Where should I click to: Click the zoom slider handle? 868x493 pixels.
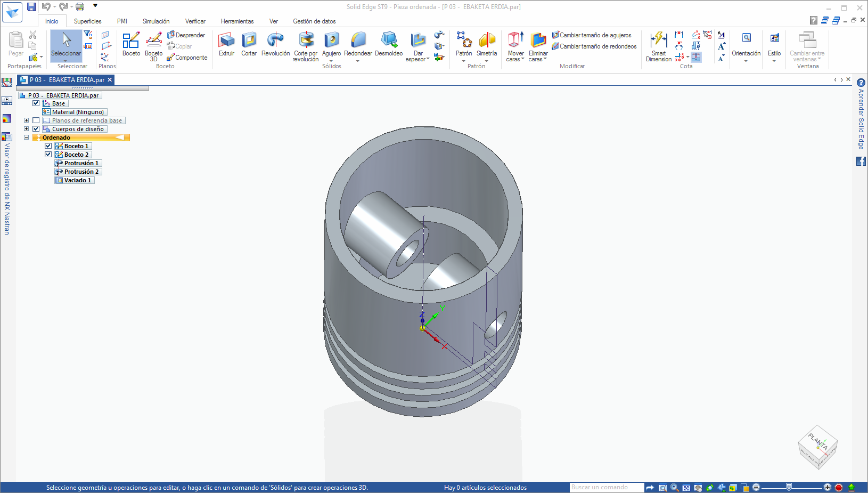click(x=789, y=487)
